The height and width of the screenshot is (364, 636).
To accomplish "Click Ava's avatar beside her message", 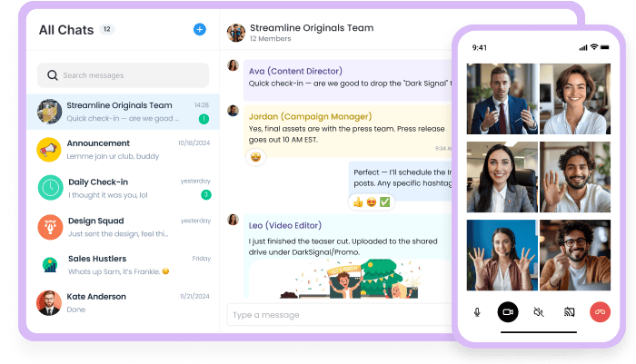I will point(233,65).
